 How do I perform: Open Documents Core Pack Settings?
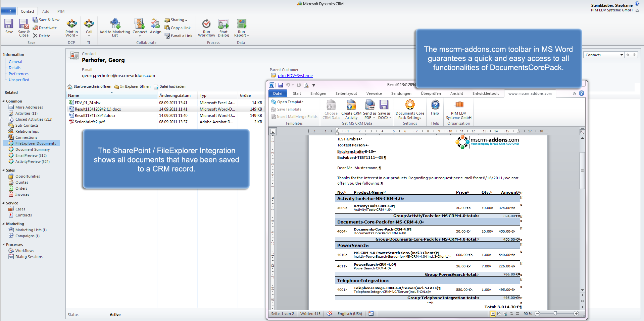tap(410, 110)
